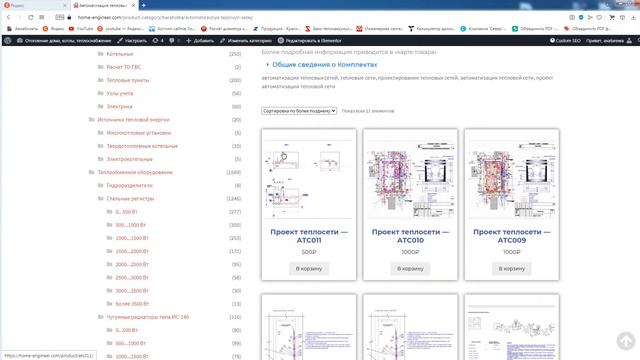Add ATC011 to cart with В корзину
The width and height of the screenshot is (640, 360).
point(309,269)
